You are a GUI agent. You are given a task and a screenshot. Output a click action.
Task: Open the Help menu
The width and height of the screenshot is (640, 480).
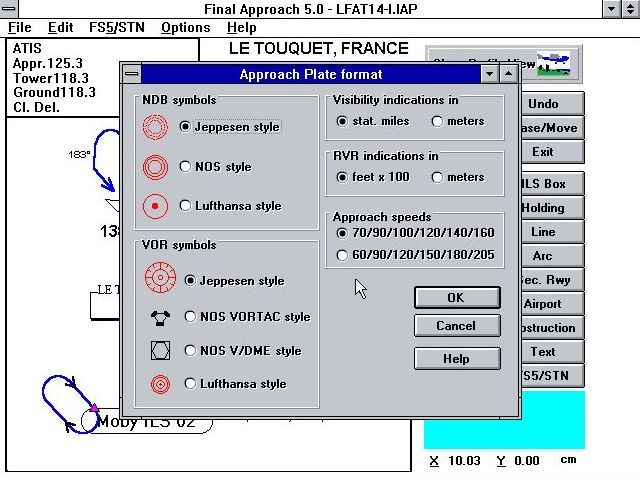242,27
